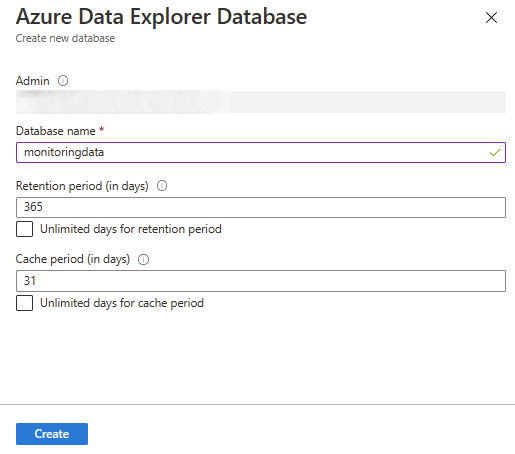The height and width of the screenshot is (454, 515).
Task: Click the blurred Admin field
Action: pyautogui.click(x=261, y=102)
